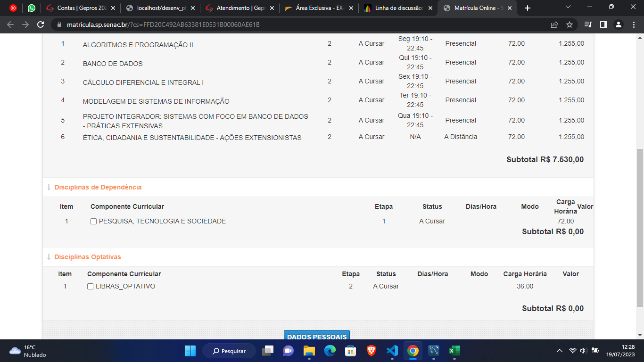
Task: Tick the LIBRAS_OPTATIVO checkbox
Action: point(90,287)
